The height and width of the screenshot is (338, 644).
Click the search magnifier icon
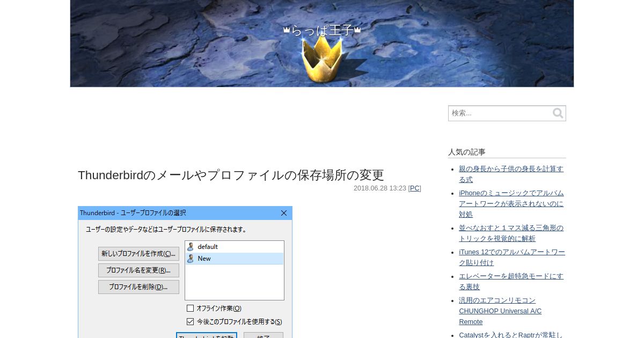point(558,113)
